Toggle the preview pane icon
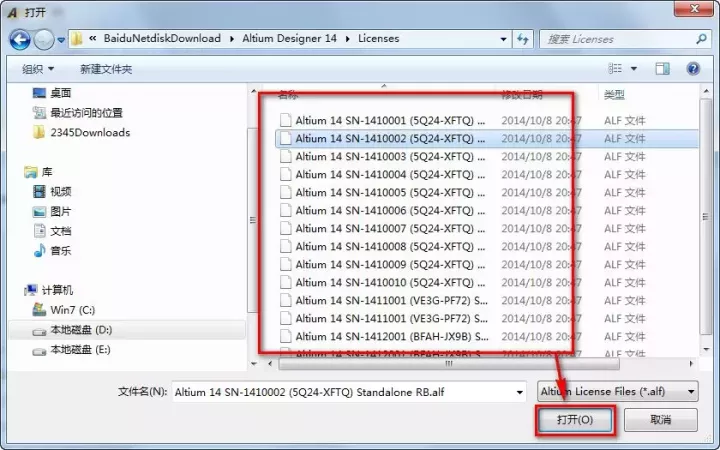 (x=662, y=69)
